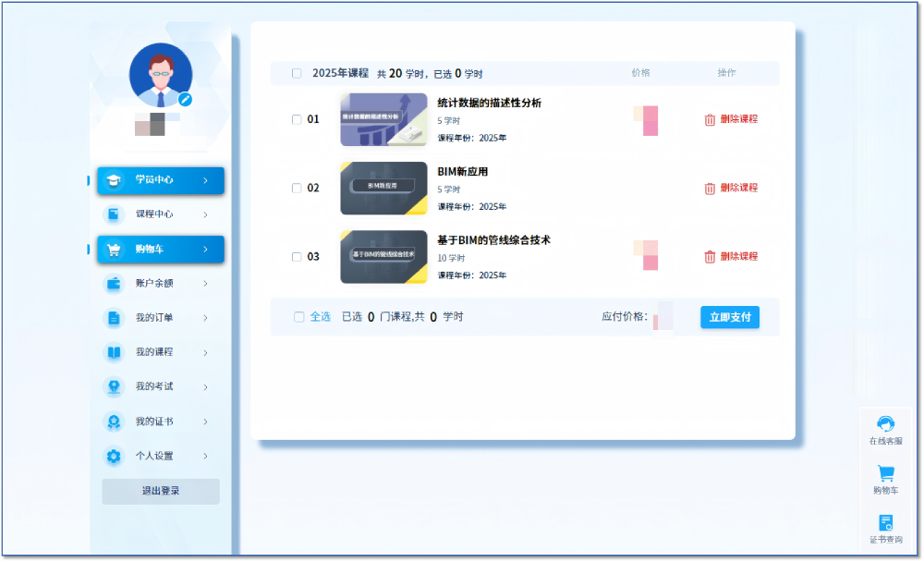The height and width of the screenshot is (562, 924).
Task: Open the BIM新应用 course thumbnail
Action: (x=383, y=189)
